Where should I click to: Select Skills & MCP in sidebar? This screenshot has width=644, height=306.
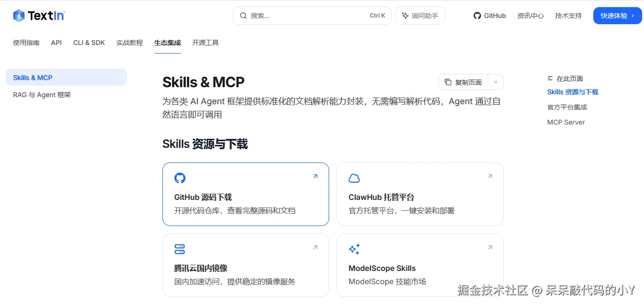click(66, 77)
